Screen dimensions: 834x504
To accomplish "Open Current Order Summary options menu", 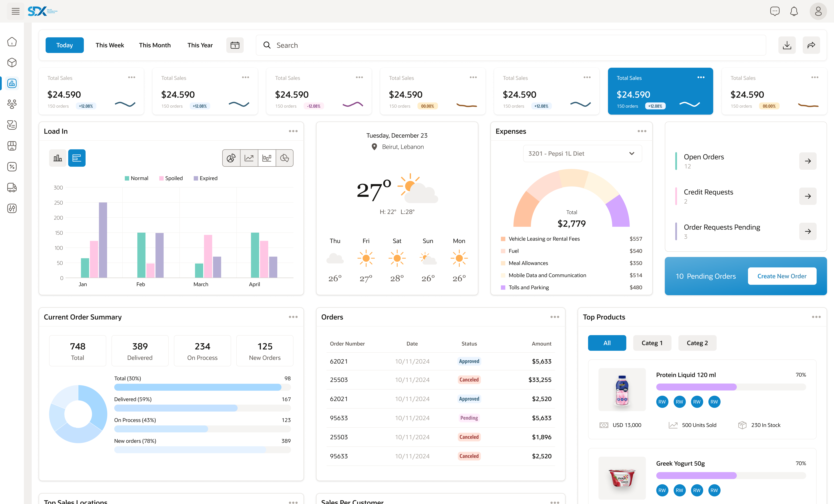I will click(293, 317).
